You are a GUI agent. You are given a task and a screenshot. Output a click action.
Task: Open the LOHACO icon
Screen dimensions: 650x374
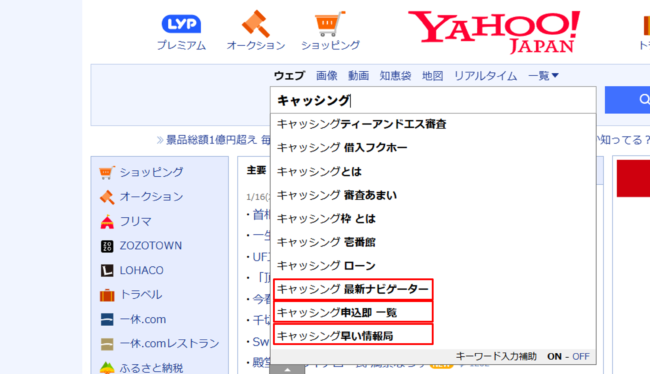(107, 270)
